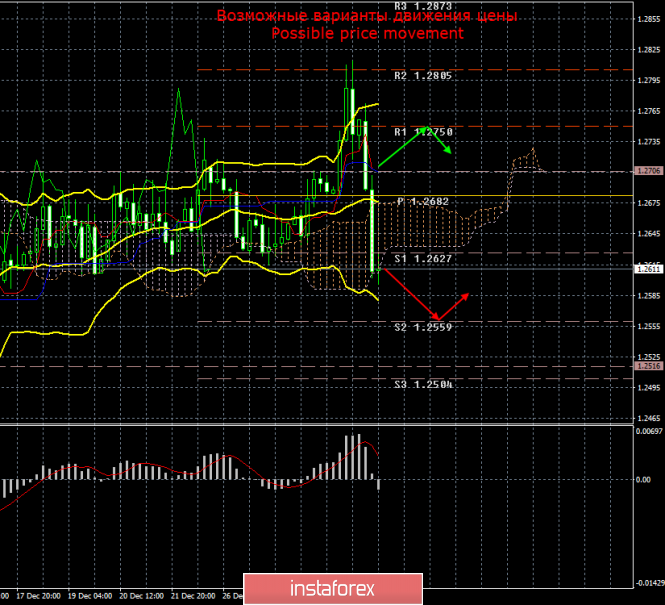Click the Russian chart title text
Screen dimensions: 665x605
point(368,17)
